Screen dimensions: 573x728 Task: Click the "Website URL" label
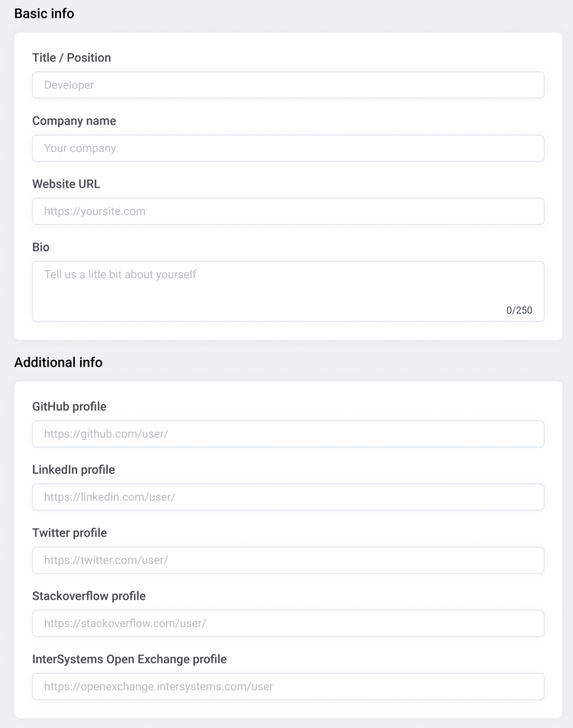(66, 184)
